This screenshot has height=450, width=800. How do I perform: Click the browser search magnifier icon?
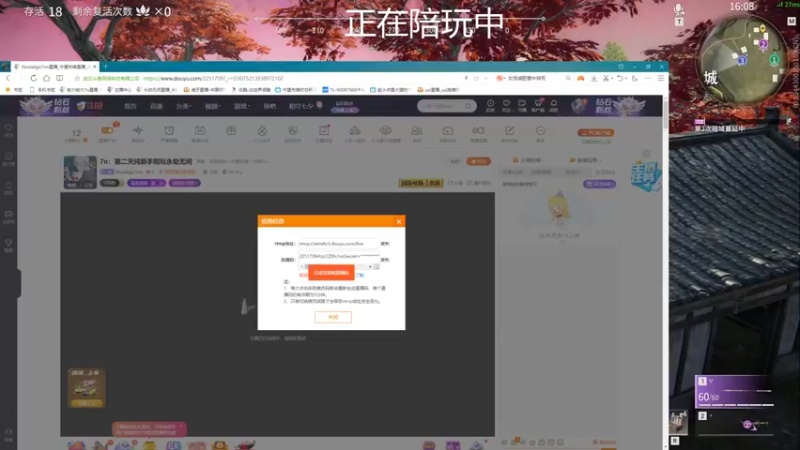(x=568, y=79)
